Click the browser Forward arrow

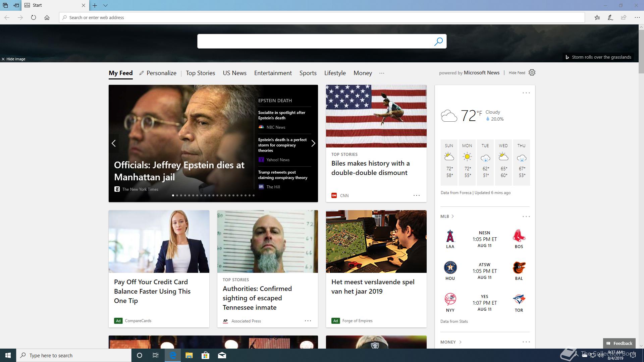point(20,17)
